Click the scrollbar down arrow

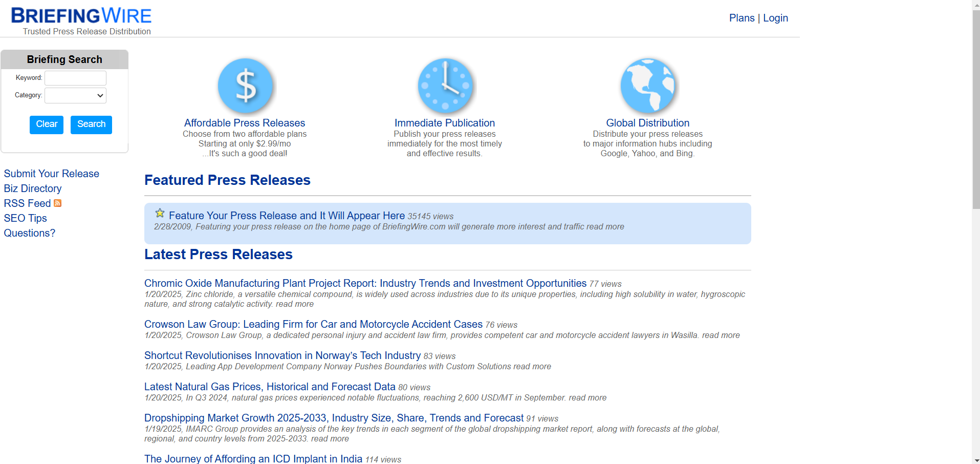point(976,460)
